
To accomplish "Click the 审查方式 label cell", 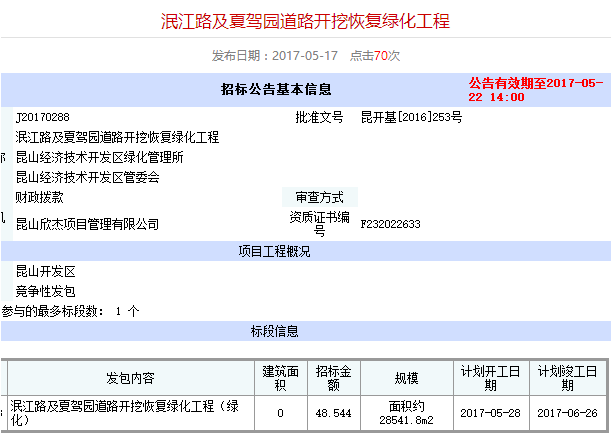I will point(320,197).
